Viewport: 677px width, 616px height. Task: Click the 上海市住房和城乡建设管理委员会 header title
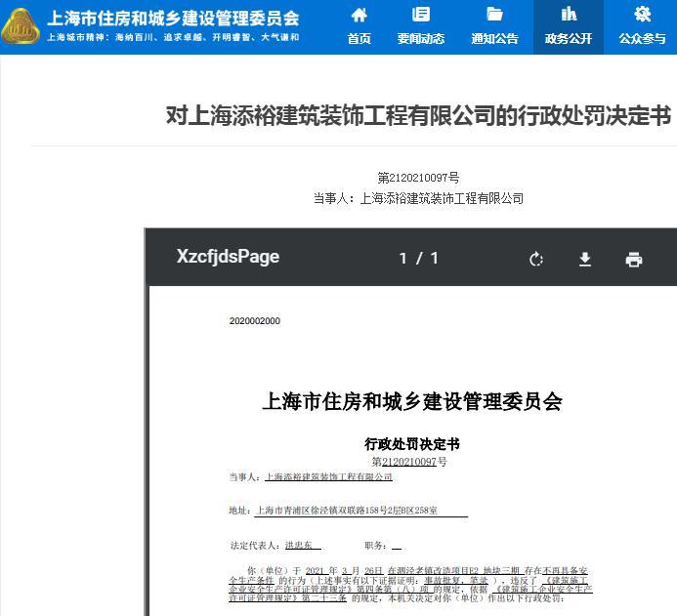[173, 18]
